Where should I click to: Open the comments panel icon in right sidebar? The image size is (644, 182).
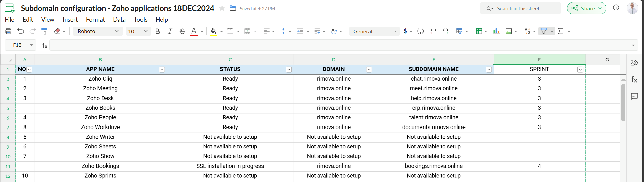[x=634, y=97]
